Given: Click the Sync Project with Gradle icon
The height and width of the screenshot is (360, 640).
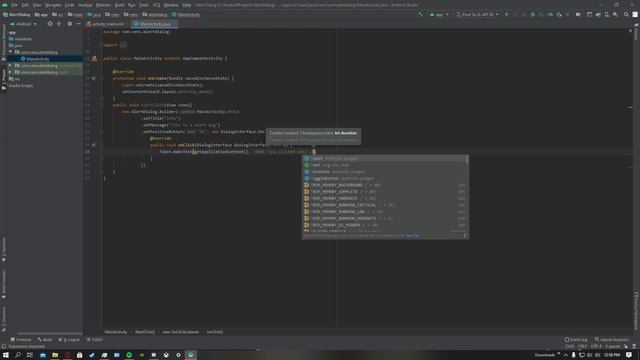Looking at the screenshot, I should [x=598, y=14].
